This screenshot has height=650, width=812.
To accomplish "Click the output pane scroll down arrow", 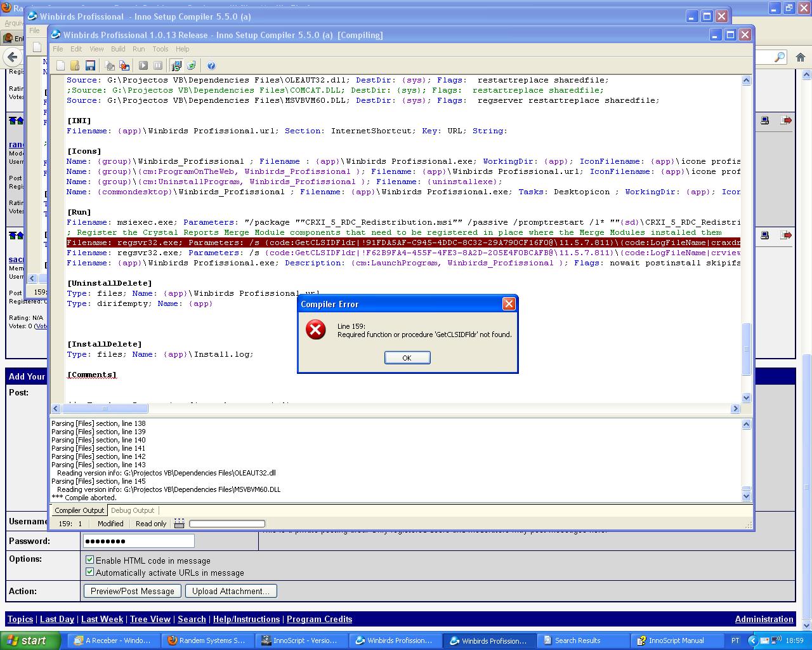I will tap(746, 496).
